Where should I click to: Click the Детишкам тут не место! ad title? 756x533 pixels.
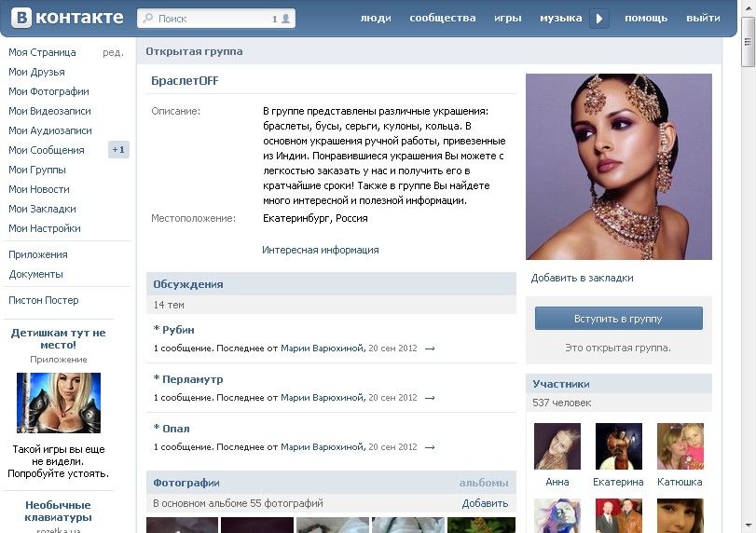coord(59,339)
